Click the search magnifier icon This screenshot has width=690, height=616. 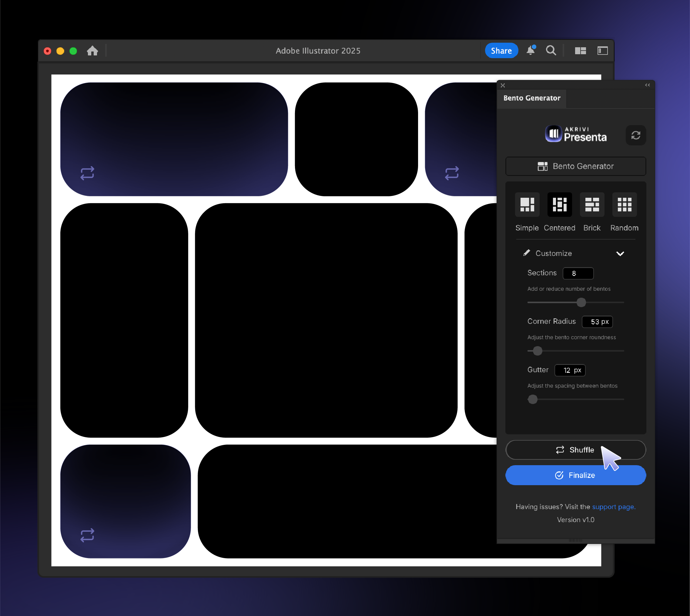(551, 51)
